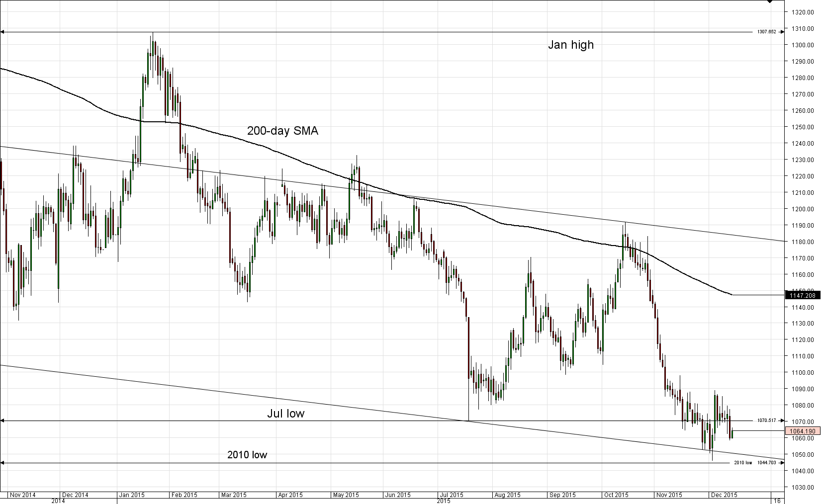Click the 2014 year label on time axis
The height and width of the screenshot is (504, 821).
pos(58,501)
